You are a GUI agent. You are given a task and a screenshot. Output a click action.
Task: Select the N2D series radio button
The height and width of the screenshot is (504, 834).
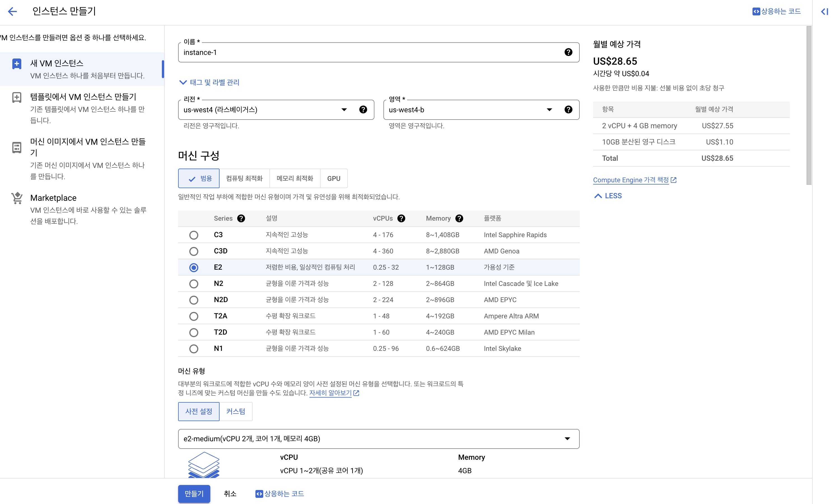[194, 300]
